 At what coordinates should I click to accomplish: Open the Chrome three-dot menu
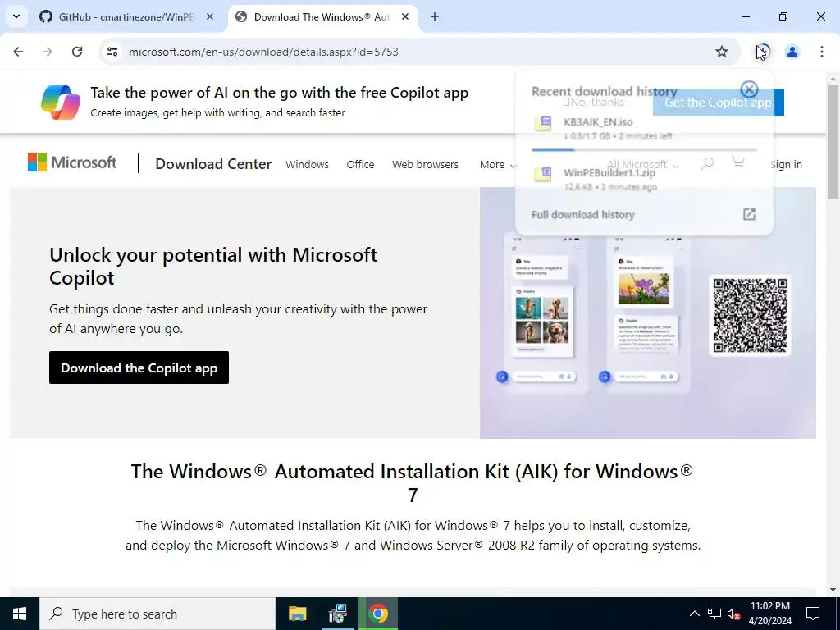(821, 52)
